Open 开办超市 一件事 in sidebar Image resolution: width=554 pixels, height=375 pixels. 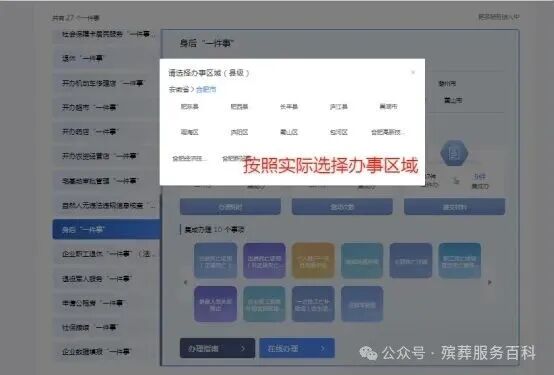click(106, 107)
